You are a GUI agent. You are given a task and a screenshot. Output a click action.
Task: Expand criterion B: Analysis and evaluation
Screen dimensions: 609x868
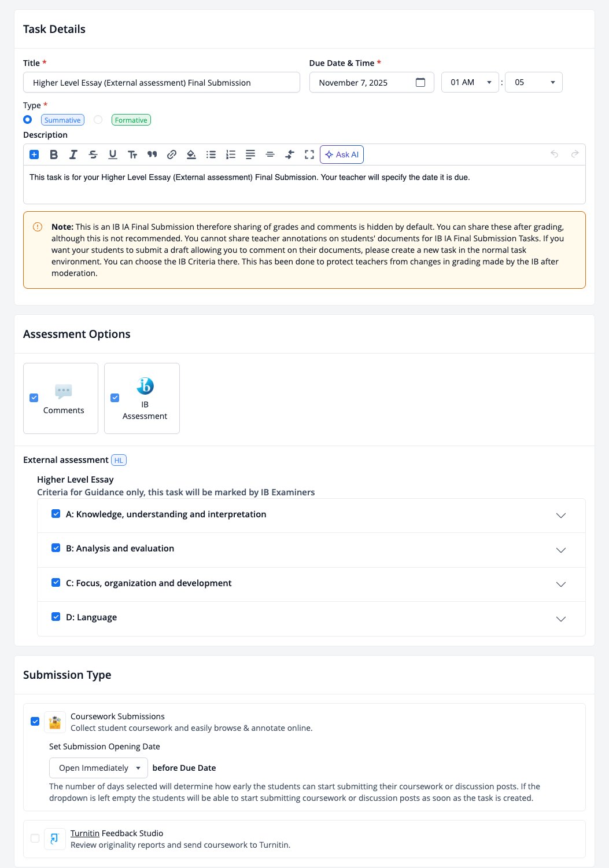pos(560,550)
